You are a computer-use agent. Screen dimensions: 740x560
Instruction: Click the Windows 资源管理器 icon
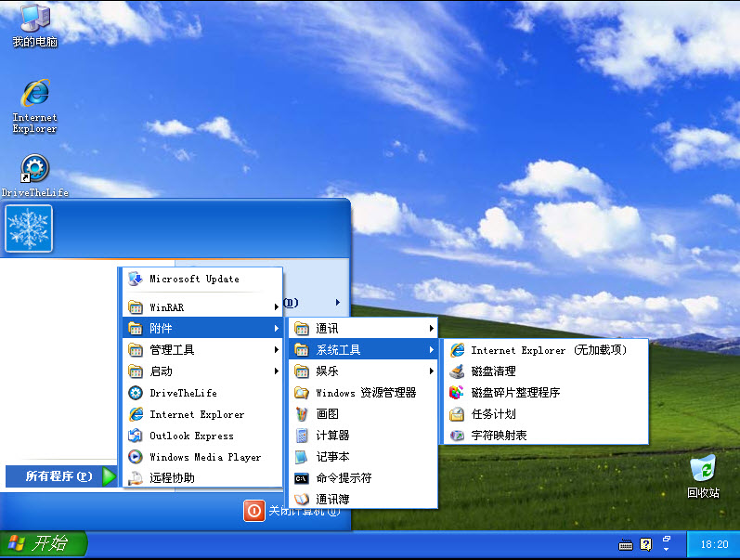point(302,393)
